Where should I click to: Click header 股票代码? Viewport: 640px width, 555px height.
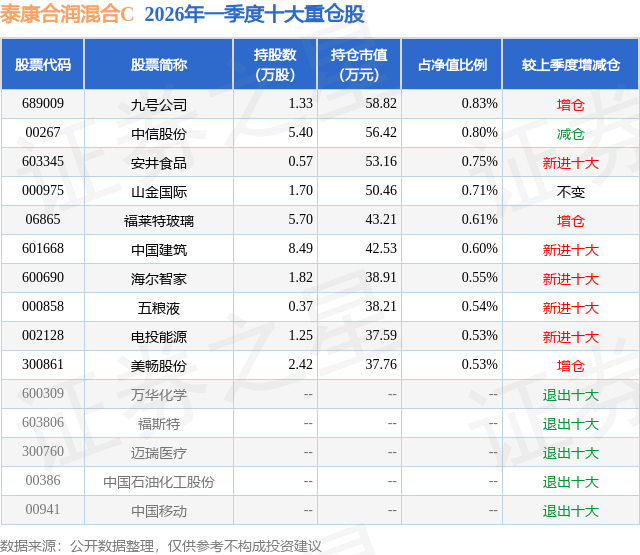point(43,64)
